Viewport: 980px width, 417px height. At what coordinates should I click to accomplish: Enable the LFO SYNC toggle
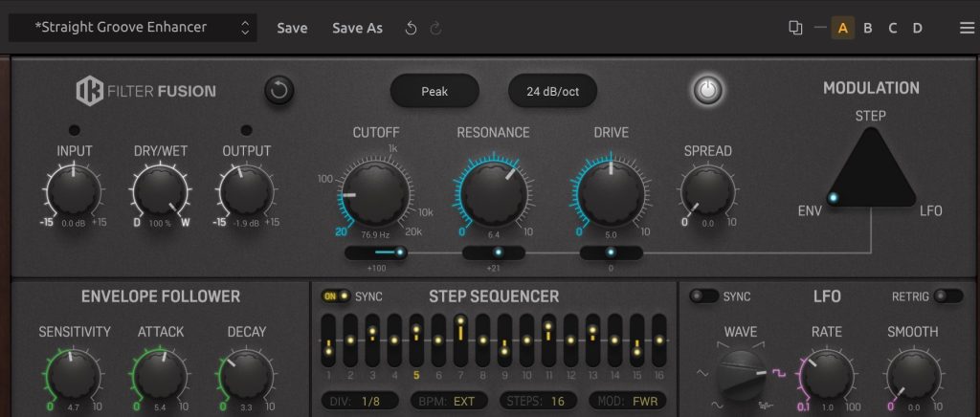(704, 296)
